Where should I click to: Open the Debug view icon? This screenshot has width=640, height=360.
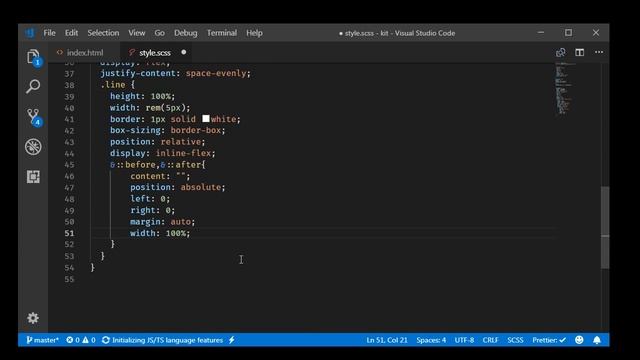(x=33, y=147)
